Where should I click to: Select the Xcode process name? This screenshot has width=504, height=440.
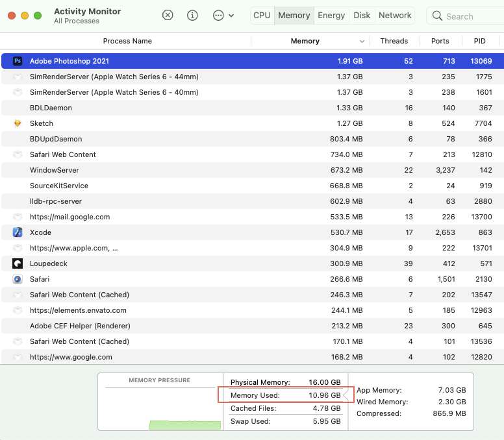tap(40, 232)
